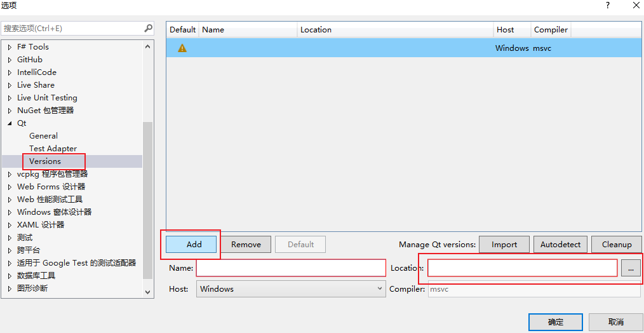Expand the XAML 设计器 node
The width and height of the screenshot is (644, 333).
point(10,226)
